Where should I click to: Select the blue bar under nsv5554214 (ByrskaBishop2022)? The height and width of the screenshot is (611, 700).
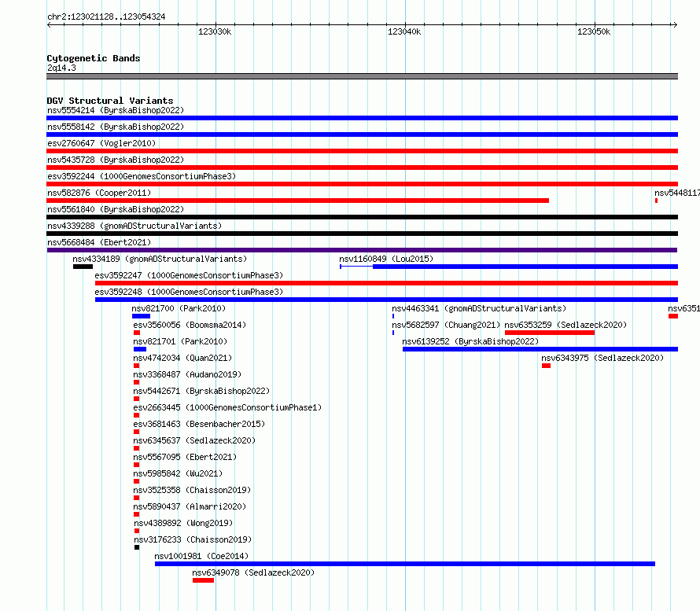click(362, 118)
